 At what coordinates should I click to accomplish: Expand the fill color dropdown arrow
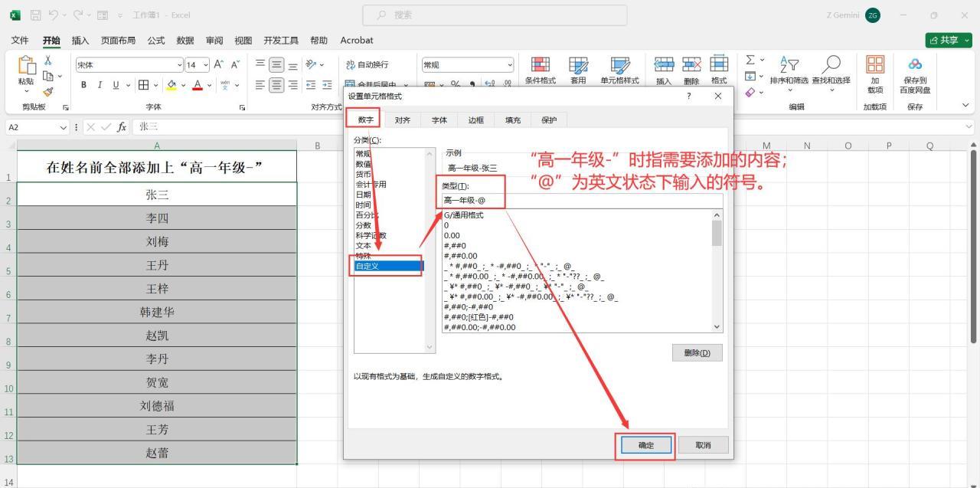[x=184, y=85]
